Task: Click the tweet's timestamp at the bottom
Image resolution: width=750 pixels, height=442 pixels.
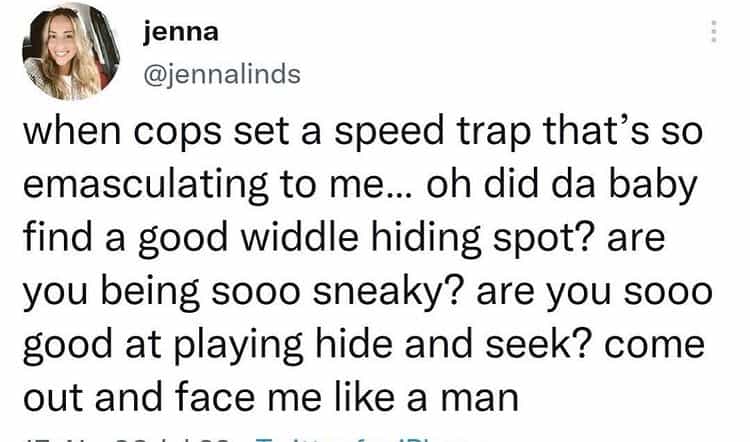Action: [130, 437]
